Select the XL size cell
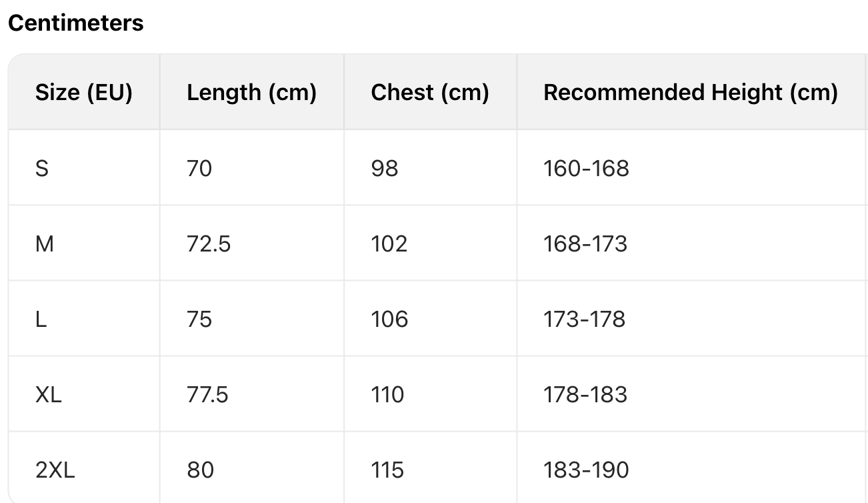The height and width of the screenshot is (503, 868). [x=48, y=394]
